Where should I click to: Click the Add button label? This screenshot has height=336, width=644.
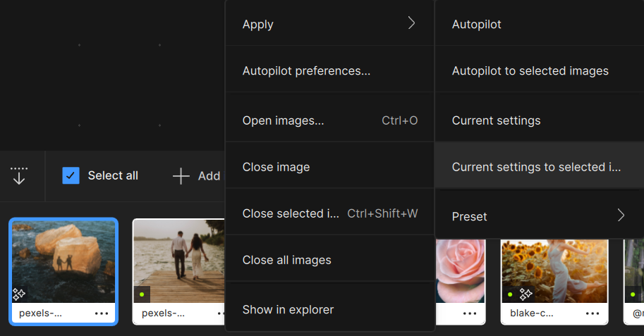209,176
